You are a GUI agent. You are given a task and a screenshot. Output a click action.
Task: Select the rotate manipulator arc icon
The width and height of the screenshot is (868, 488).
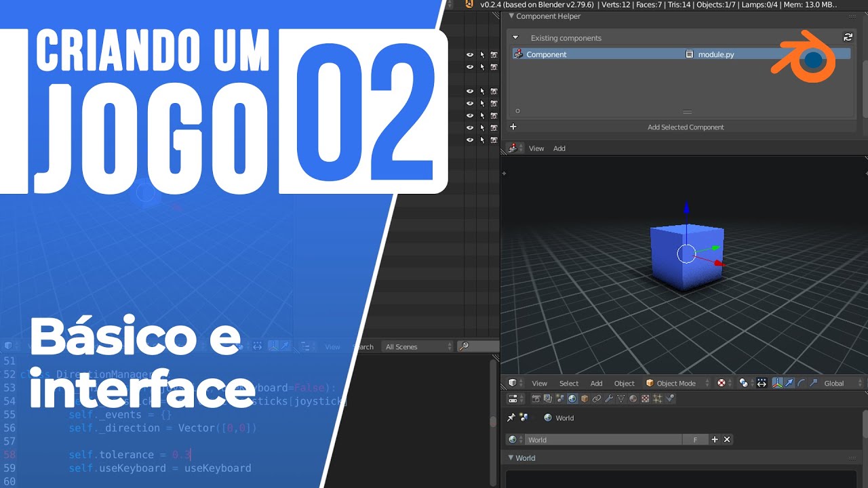[x=802, y=383]
